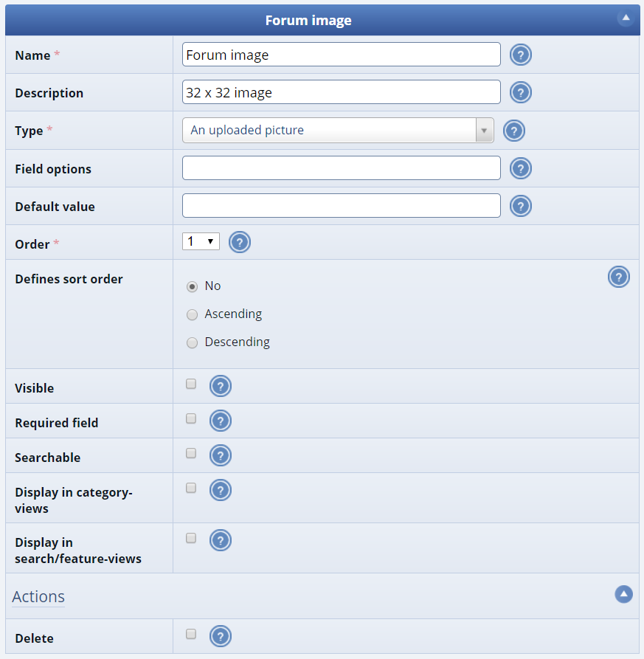644x659 pixels.
Task: Show help for Defines sort order
Action: pos(618,277)
